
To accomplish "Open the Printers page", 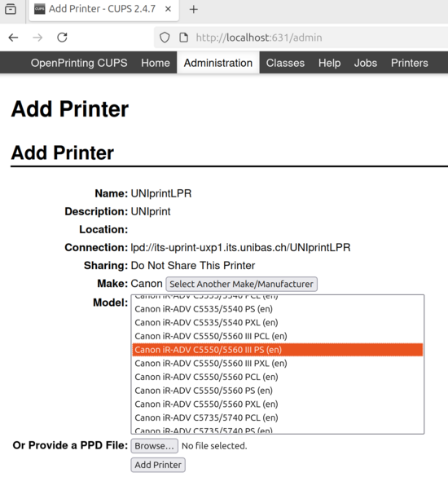I will (409, 63).
